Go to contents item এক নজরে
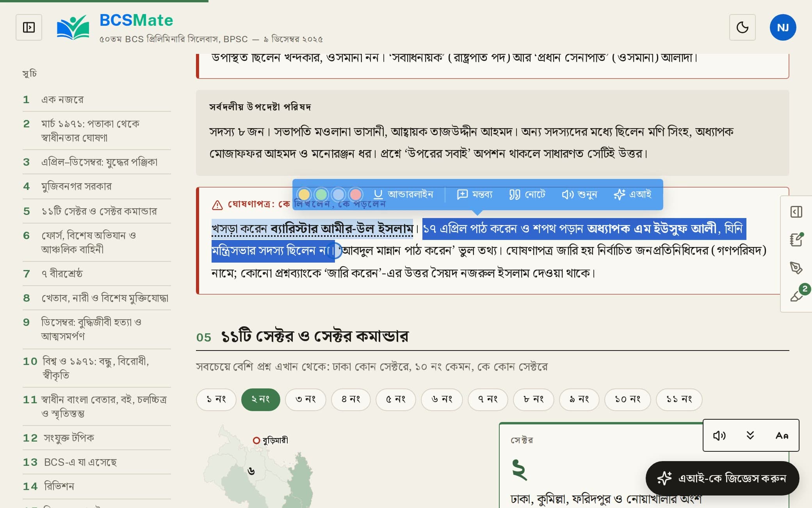812x508 pixels. 97,99
